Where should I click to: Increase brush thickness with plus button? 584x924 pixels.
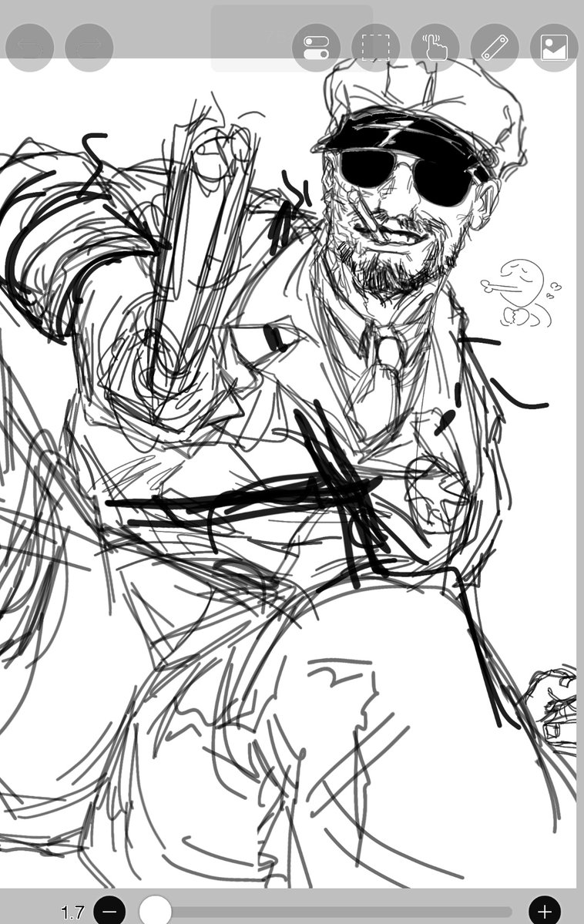(545, 911)
